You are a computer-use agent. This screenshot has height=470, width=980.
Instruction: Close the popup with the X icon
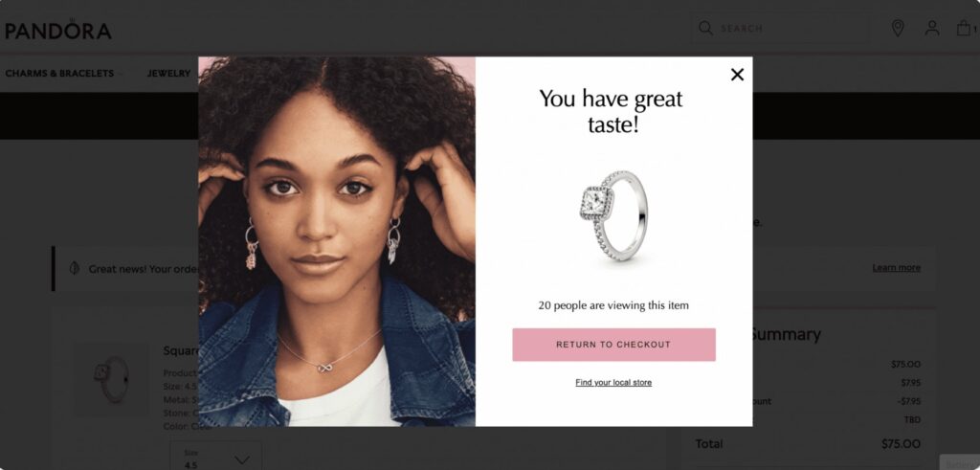(x=738, y=75)
